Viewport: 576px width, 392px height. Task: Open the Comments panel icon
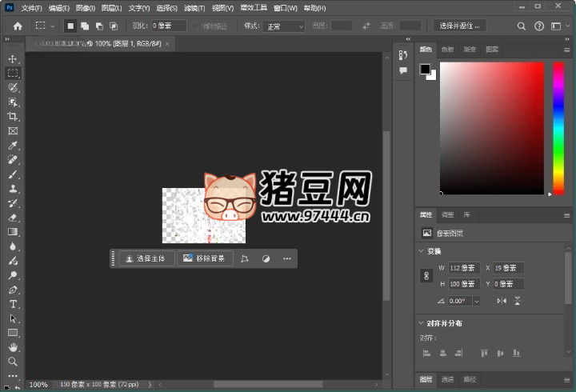coord(403,70)
